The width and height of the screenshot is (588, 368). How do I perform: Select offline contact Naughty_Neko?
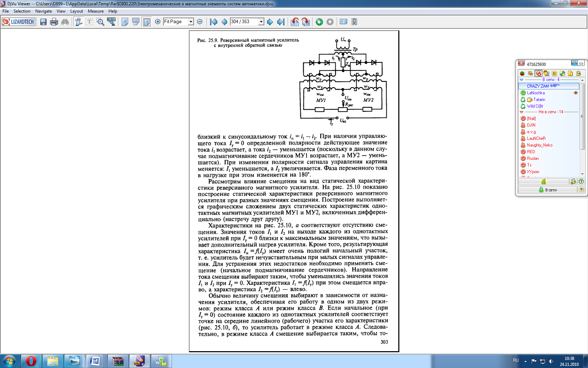pos(549,145)
